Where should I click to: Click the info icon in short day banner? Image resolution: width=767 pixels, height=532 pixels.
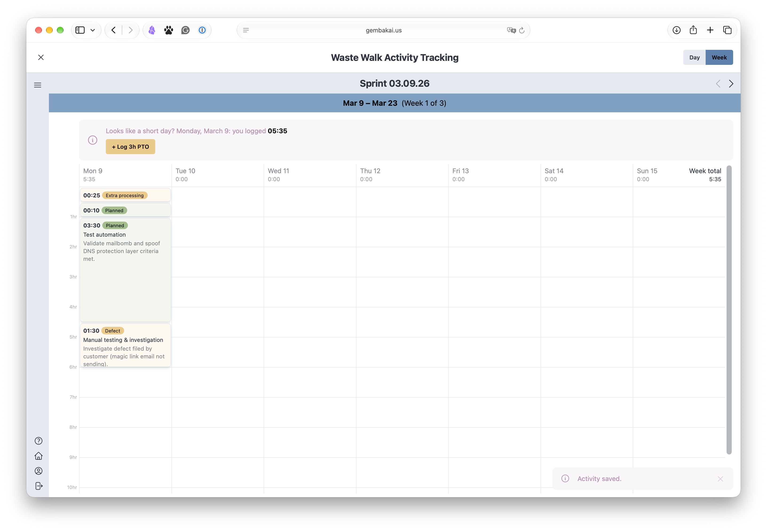[x=93, y=140]
